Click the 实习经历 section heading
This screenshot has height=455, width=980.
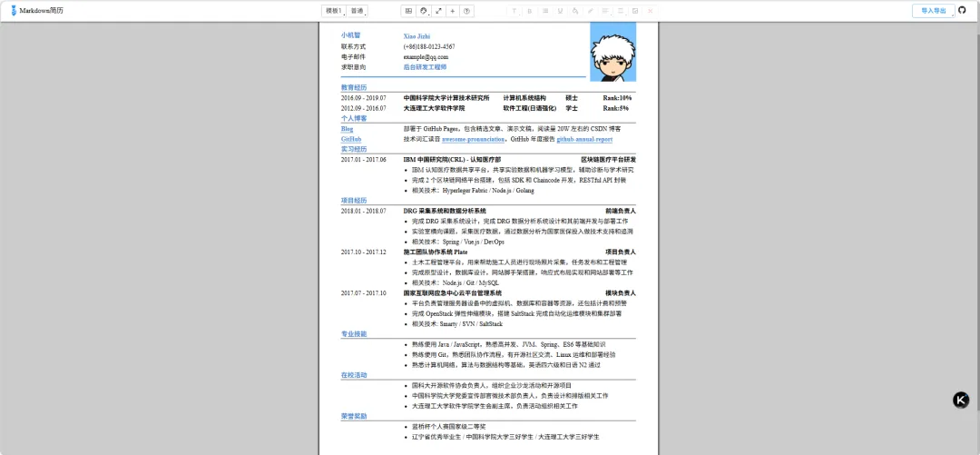[x=354, y=149]
